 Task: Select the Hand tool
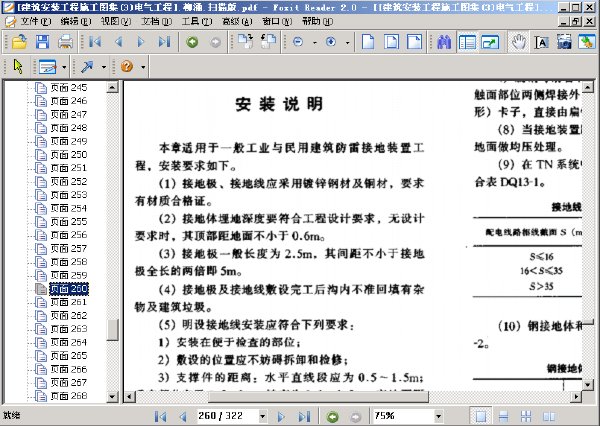click(519, 42)
